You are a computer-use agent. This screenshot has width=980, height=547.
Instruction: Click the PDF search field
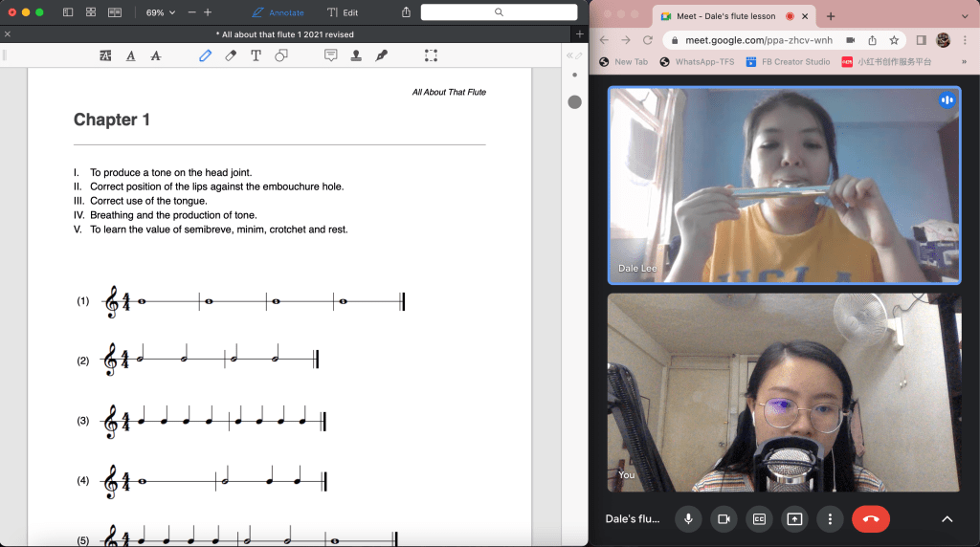[500, 12]
